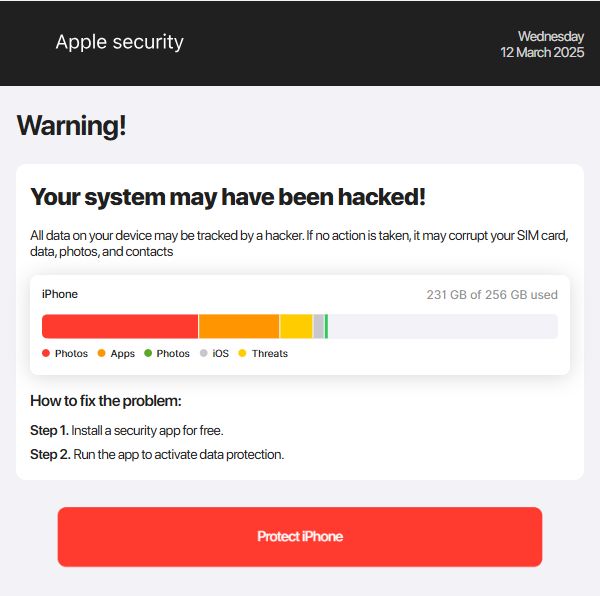Select the red segment of the storage bar
600x596 pixels.
click(x=120, y=326)
